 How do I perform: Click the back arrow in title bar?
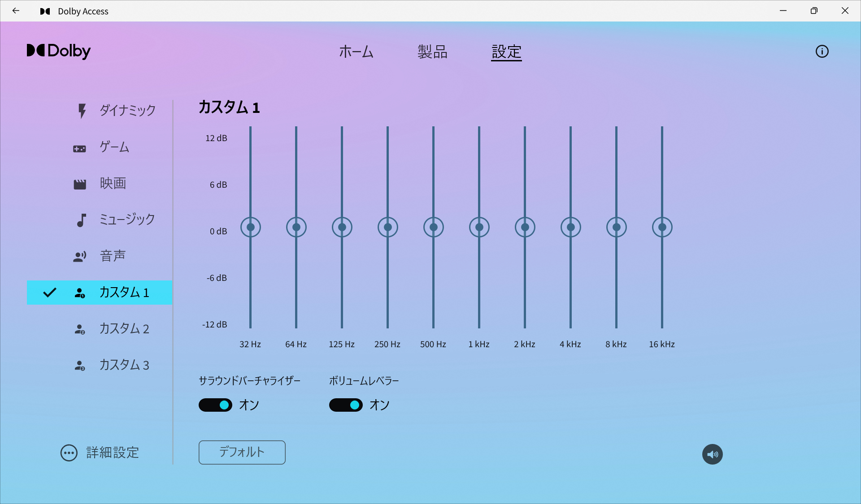[x=16, y=11]
